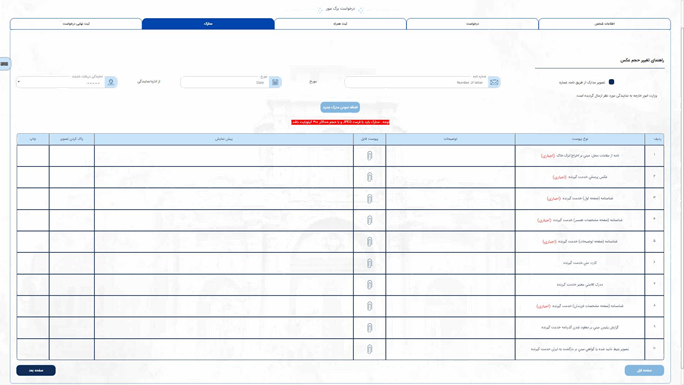
Task: Attach file for personal photo row 2
Action: pos(369,177)
